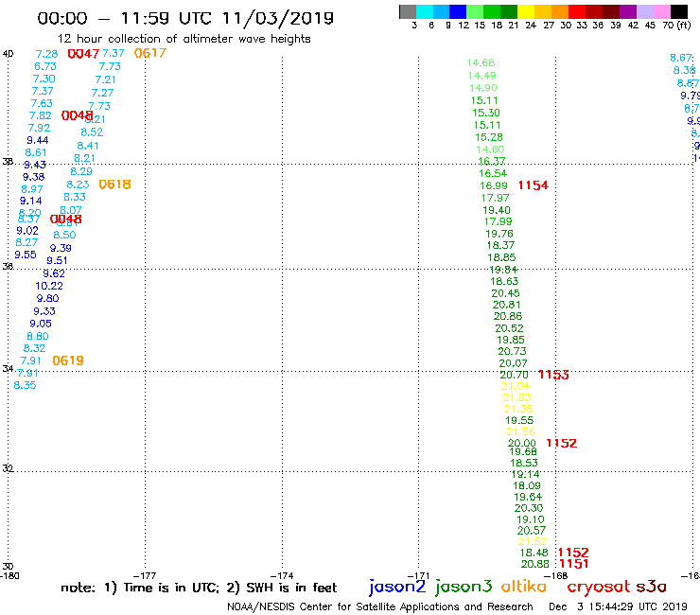Click the jason3 reading '20.00'
700x615 pixels.
coord(521,443)
